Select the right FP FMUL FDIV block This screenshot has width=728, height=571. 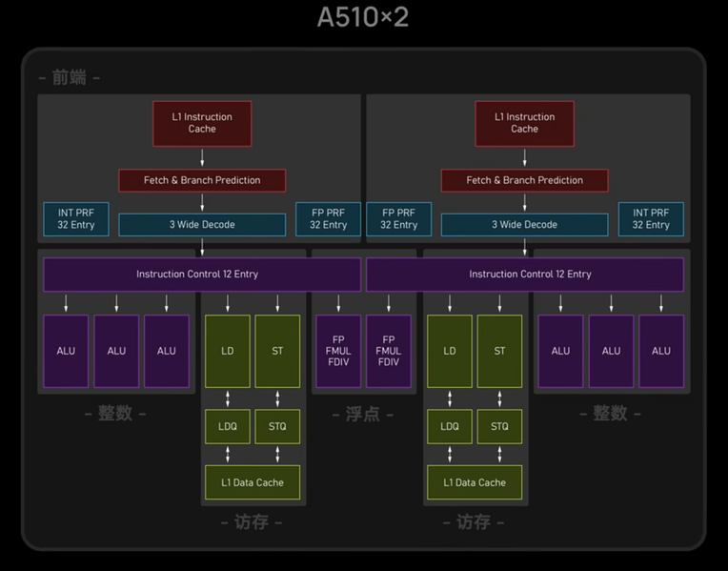[389, 351]
